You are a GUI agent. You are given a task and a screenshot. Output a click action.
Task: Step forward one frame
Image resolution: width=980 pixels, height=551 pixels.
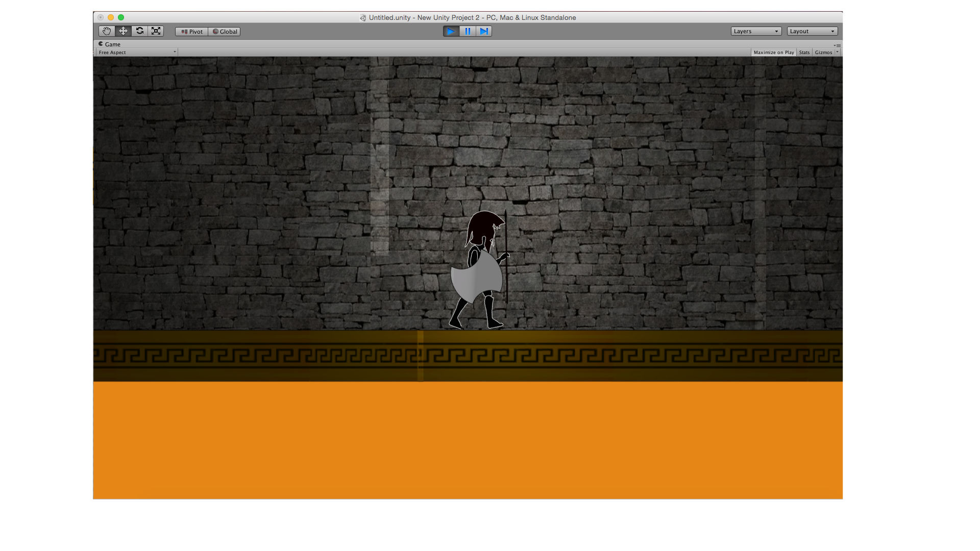484,31
